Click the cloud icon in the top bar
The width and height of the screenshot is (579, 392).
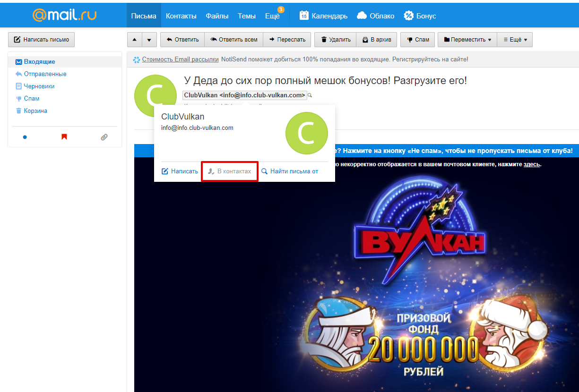pyautogui.click(x=362, y=16)
